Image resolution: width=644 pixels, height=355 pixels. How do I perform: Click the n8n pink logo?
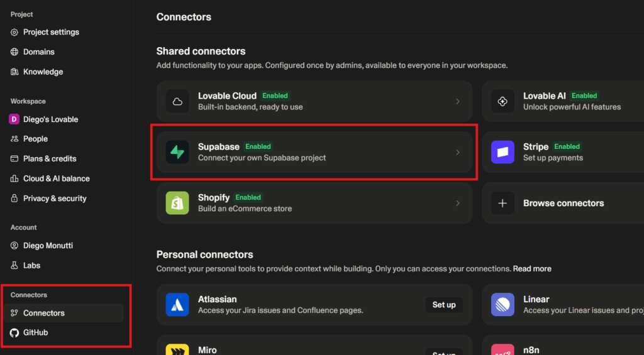[502, 350]
